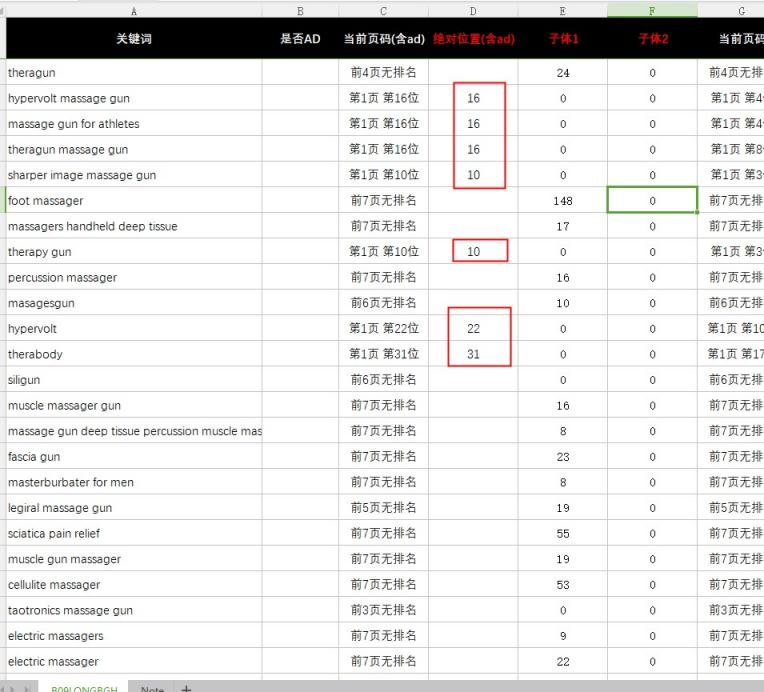Select column A header
Image resolution: width=764 pixels, height=692 pixels.
tap(134, 11)
